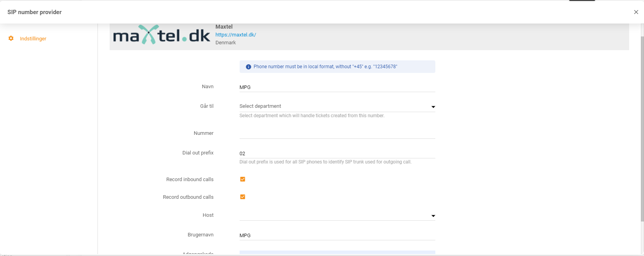Open the Indstillinger sidebar item
Screen dimensions: 644x256
click(33, 38)
